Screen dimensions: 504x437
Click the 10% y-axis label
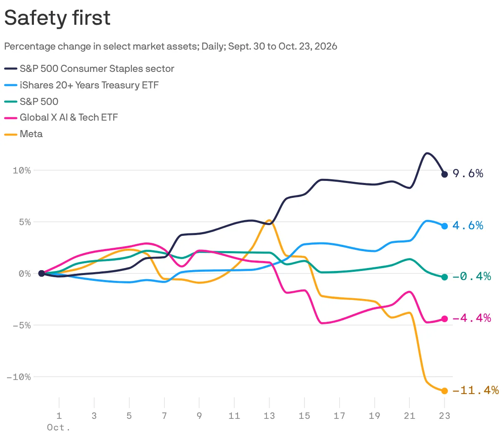click(x=22, y=170)
